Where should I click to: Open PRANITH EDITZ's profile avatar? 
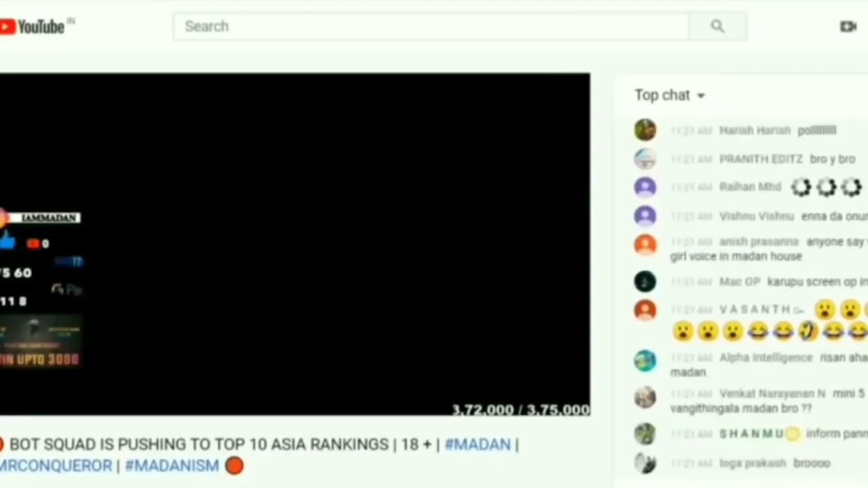click(x=645, y=159)
